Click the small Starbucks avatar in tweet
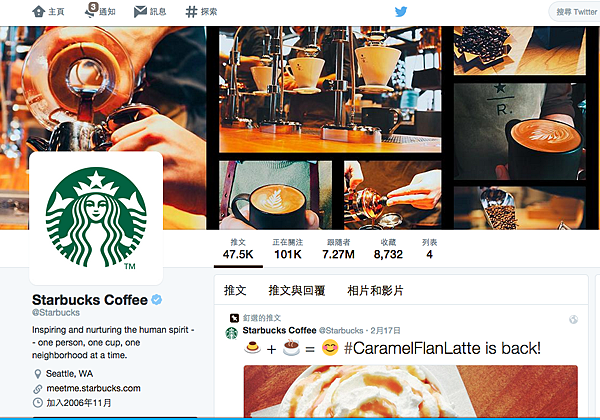The image size is (600, 420). click(x=232, y=333)
